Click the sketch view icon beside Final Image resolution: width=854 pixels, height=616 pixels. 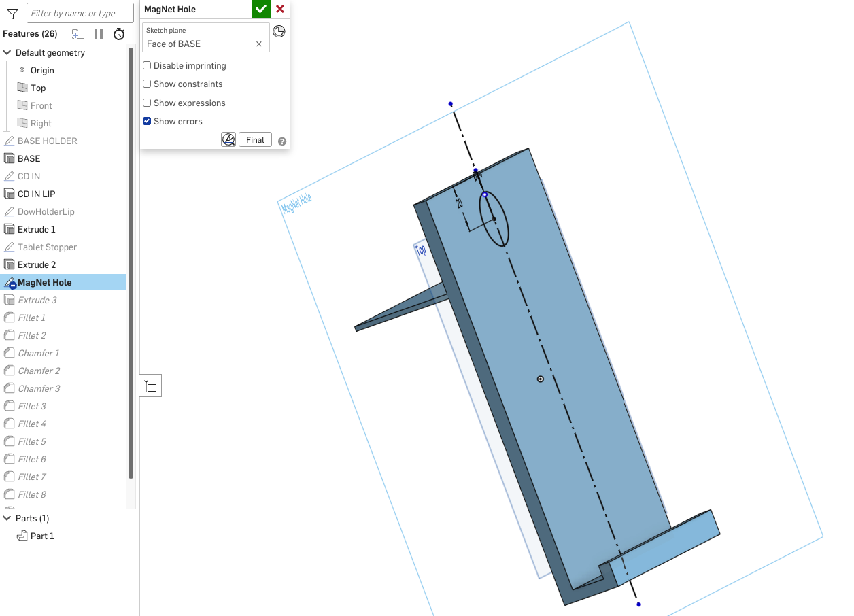click(x=228, y=140)
